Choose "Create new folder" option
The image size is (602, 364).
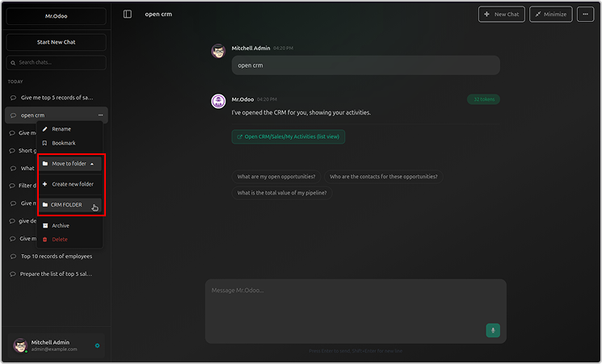coord(70,184)
